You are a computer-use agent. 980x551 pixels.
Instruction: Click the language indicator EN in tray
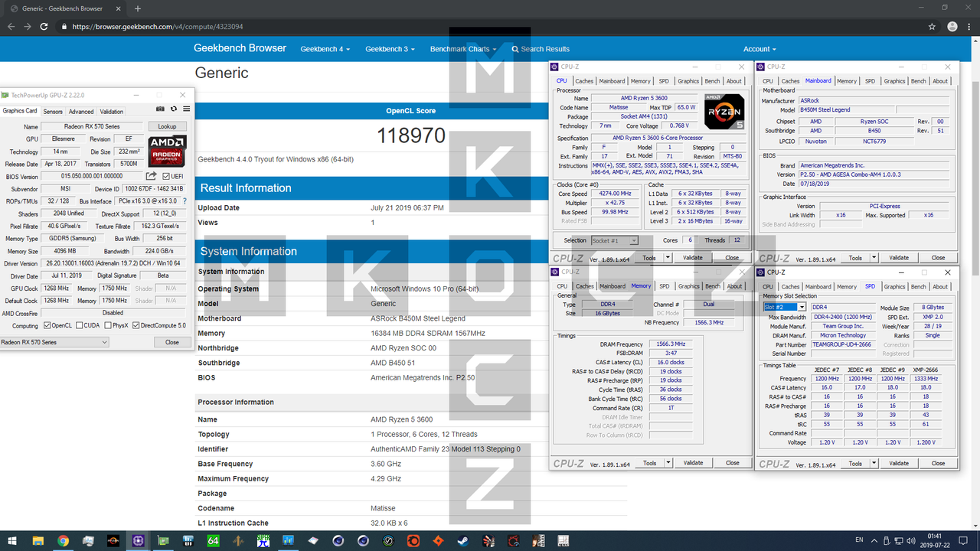coord(859,540)
